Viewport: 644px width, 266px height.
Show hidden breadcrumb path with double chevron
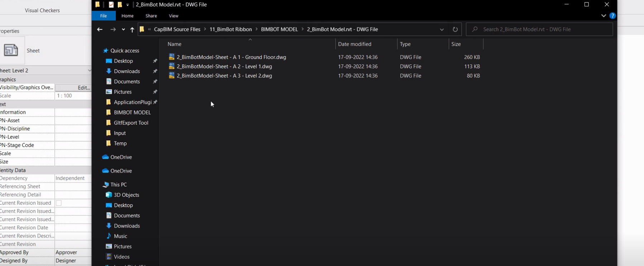(x=149, y=29)
